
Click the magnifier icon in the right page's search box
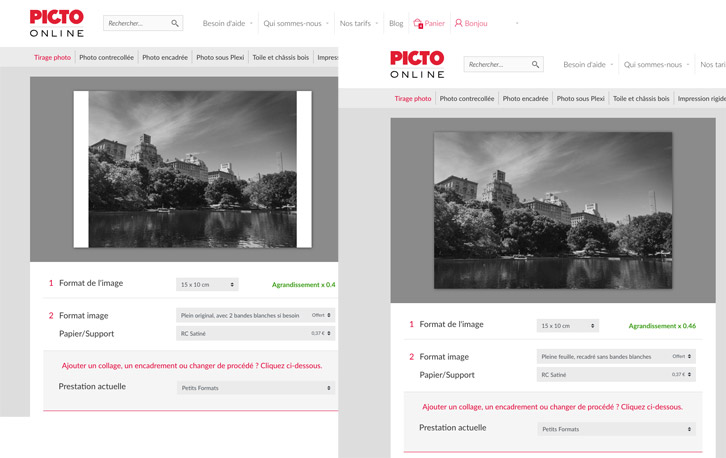[x=535, y=64]
